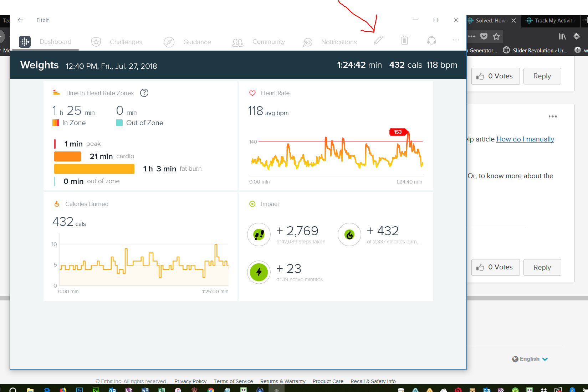Viewport: 588px width, 392px height.
Task: Open the Challenges tab
Action: pos(126,42)
